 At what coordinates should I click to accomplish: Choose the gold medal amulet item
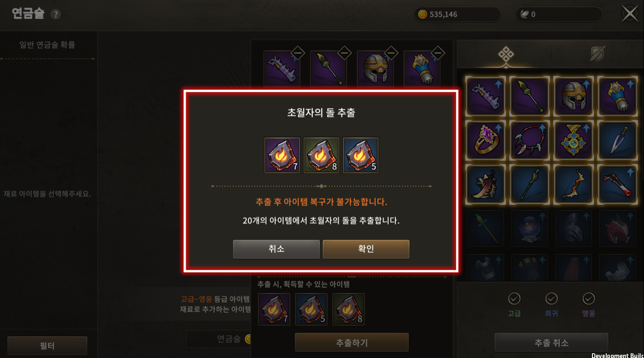coord(573,140)
